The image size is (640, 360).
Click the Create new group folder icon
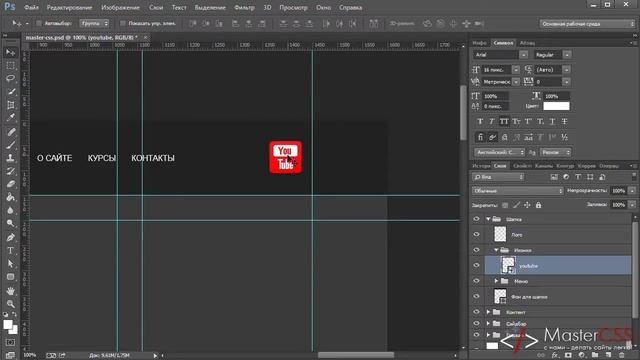(x=595, y=355)
